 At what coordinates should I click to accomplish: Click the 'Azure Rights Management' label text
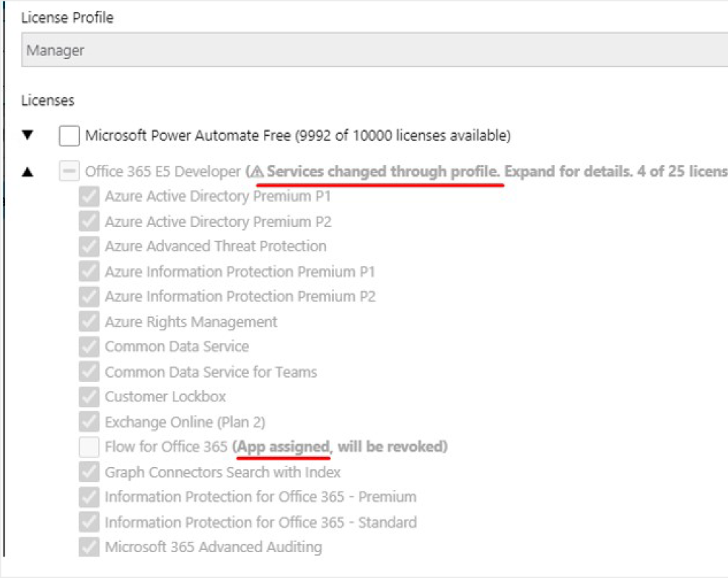[191, 322]
